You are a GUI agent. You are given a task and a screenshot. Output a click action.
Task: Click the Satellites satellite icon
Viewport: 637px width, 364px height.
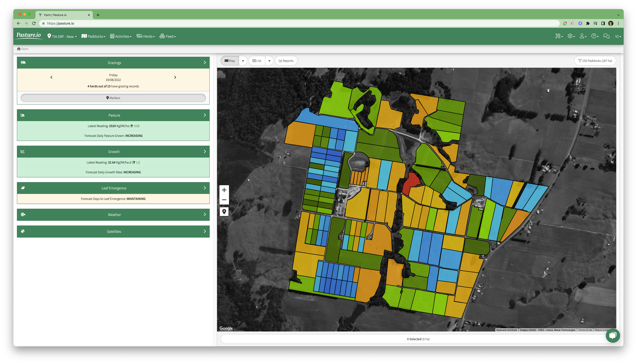[23, 231]
